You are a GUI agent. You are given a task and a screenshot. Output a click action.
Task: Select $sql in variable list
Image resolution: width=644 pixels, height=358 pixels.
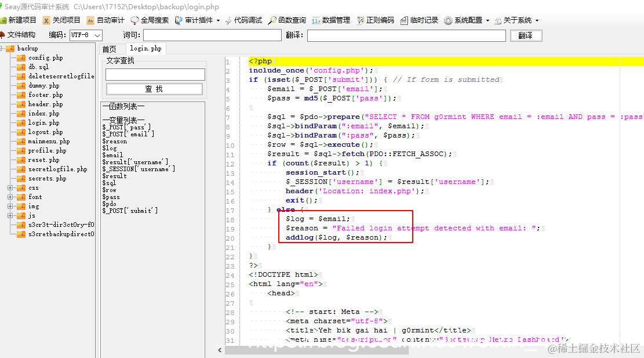click(109, 183)
